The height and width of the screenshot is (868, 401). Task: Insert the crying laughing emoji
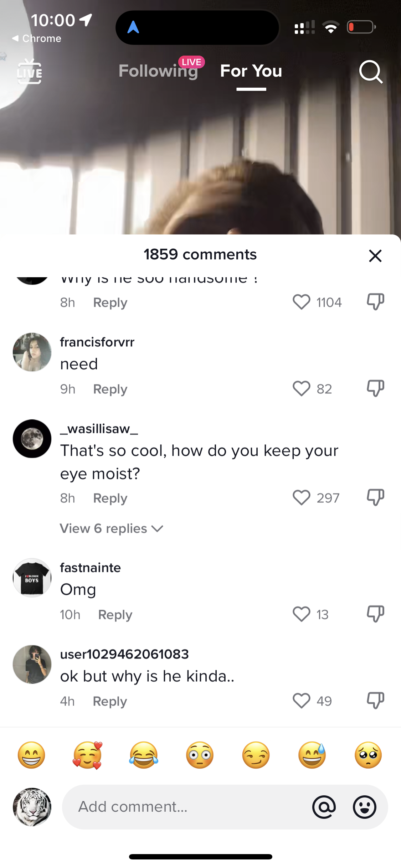(144, 755)
